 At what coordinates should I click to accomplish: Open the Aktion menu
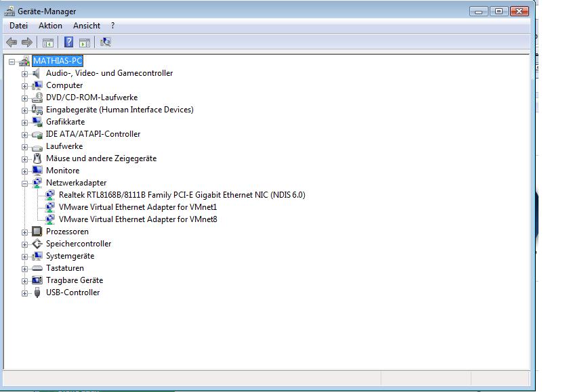50,26
